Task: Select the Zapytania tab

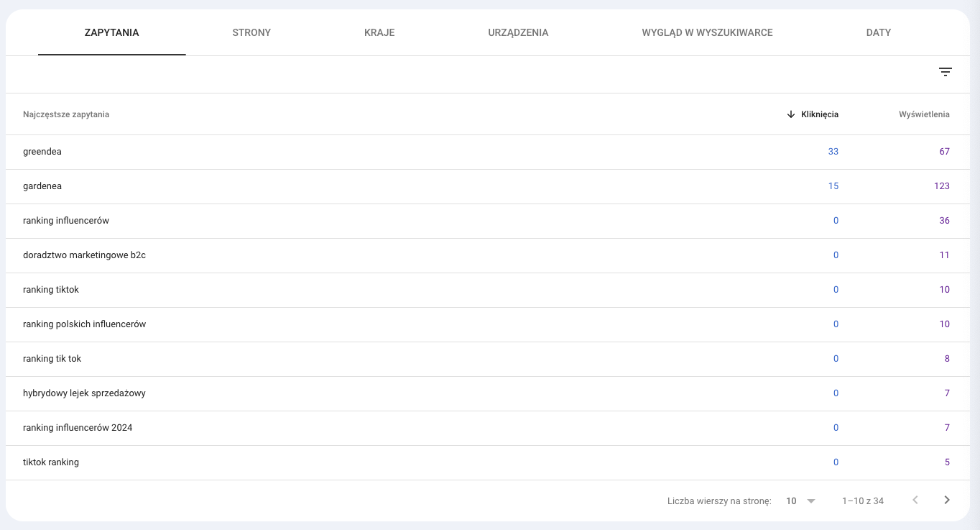Action: 111,32
